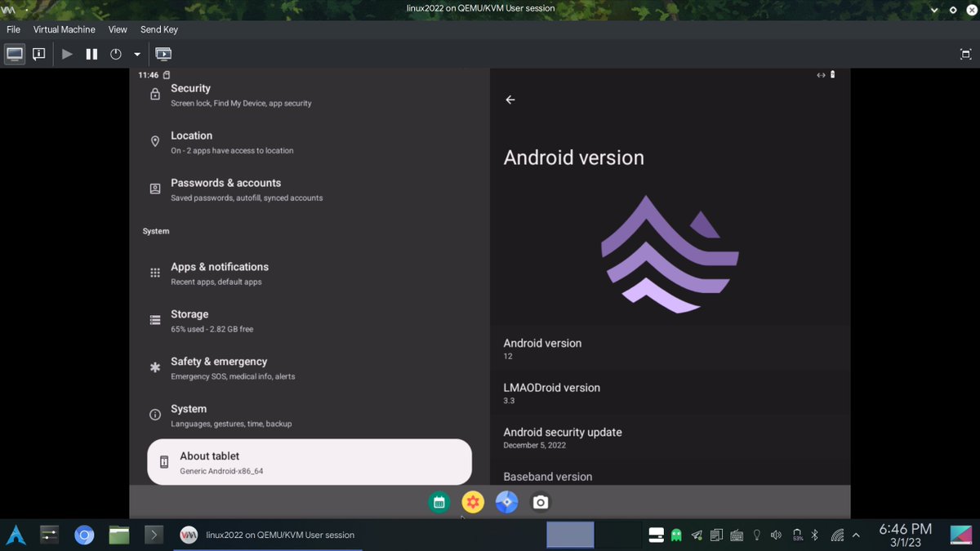Tap the Android version 12 row

click(670, 349)
